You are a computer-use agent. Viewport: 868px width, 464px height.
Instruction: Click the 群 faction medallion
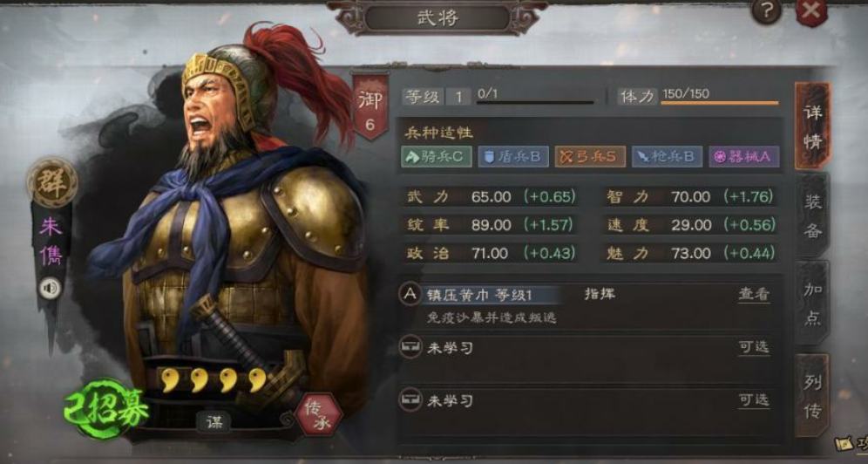(x=52, y=182)
